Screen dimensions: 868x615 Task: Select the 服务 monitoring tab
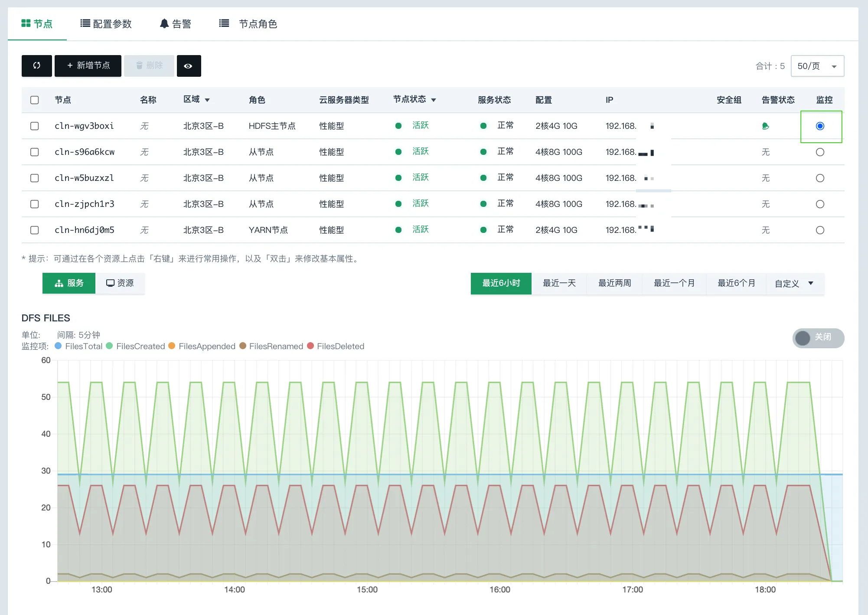click(x=69, y=283)
